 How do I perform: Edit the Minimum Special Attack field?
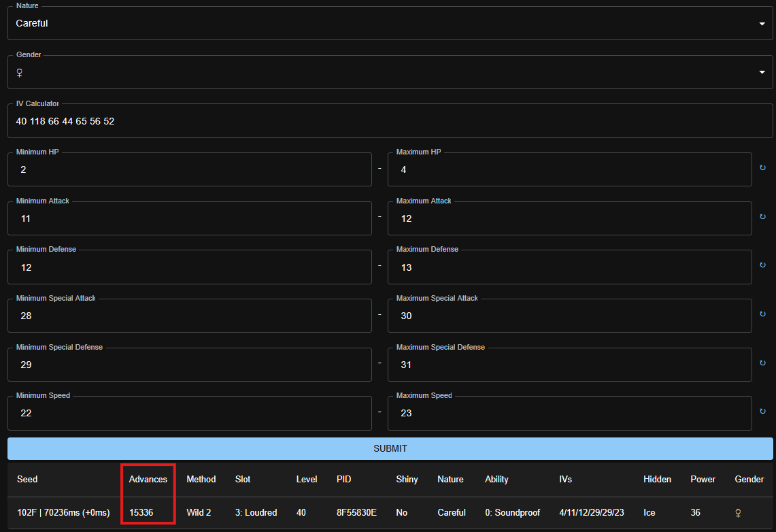(x=189, y=316)
